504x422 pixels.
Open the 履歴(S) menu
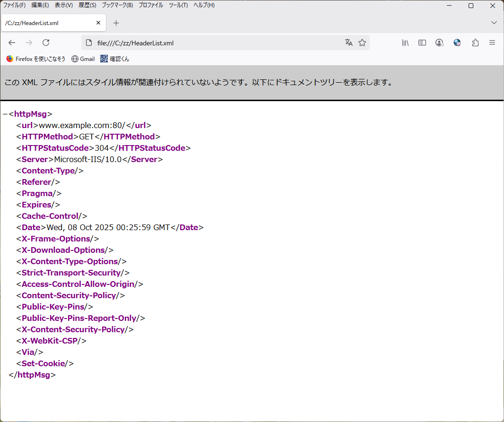click(x=87, y=5)
